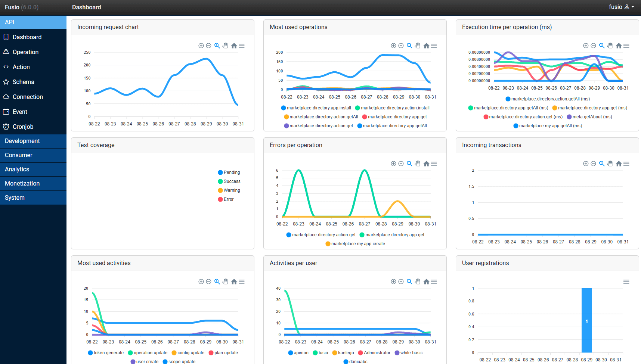Viewport: 641px width, 364px height.
Task: Select the magnifier selection zoom on Execution time chart
Action: pos(602,46)
